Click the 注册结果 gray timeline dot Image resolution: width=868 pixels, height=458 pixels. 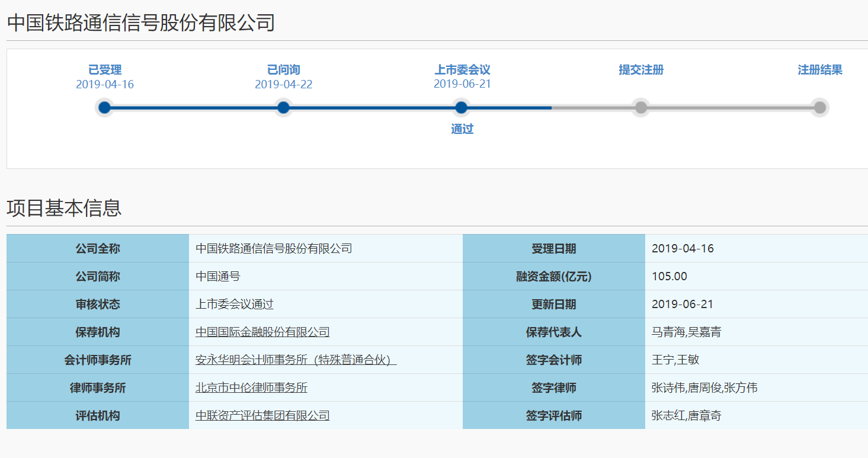819,108
